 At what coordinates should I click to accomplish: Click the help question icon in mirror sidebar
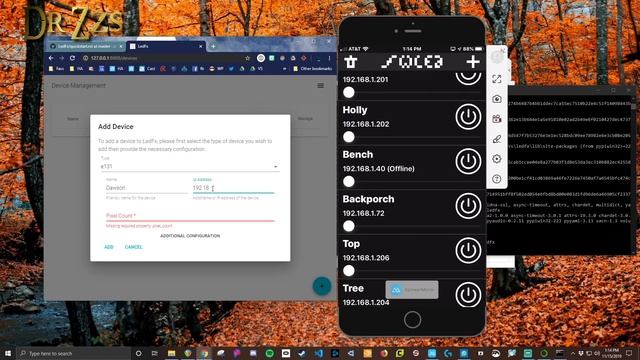[497, 179]
